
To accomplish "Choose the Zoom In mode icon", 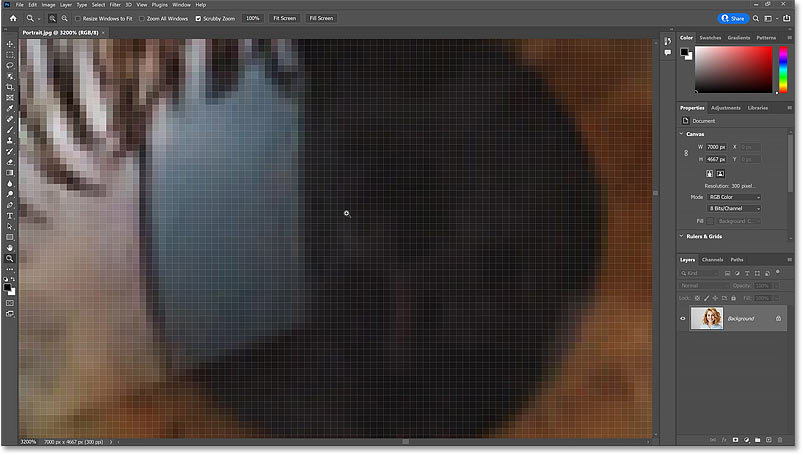I will tap(52, 18).
